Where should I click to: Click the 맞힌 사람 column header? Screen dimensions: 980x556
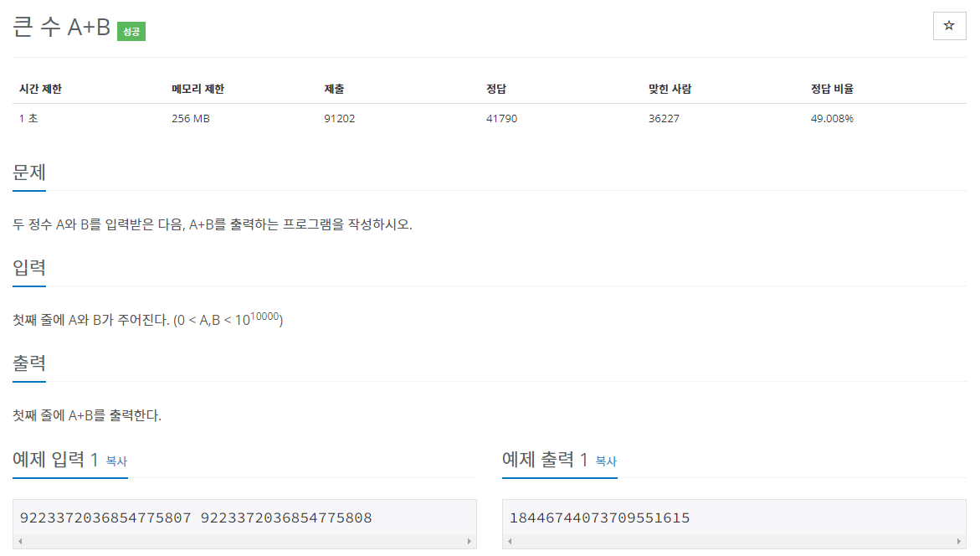tap(670, 89)
